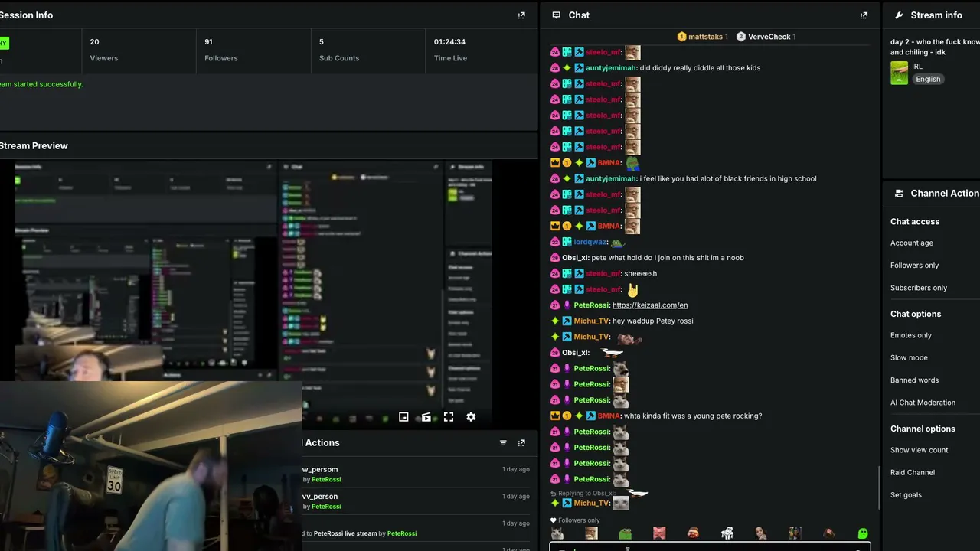Toggle Subscribers only chat access
Screen dimensions: 980x551
click(919, 288)
